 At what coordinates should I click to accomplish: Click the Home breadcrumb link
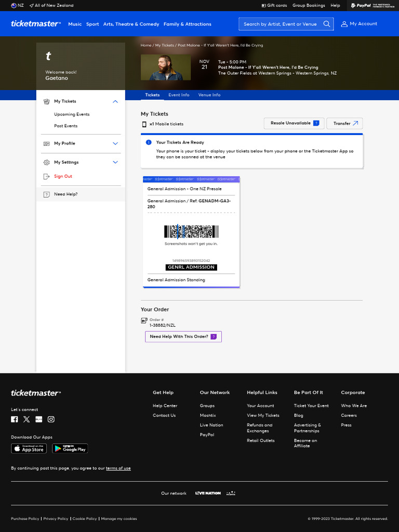(146, 45)
